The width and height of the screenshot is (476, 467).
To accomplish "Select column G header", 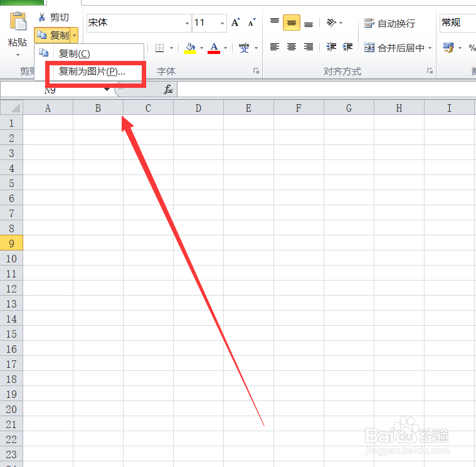I will (x=349, y=108).
